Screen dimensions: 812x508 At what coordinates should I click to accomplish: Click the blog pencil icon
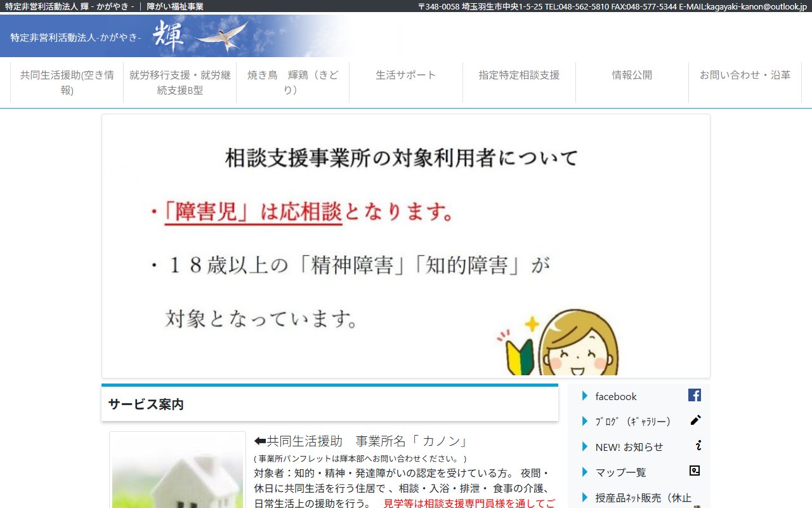(x=695, y=420)
